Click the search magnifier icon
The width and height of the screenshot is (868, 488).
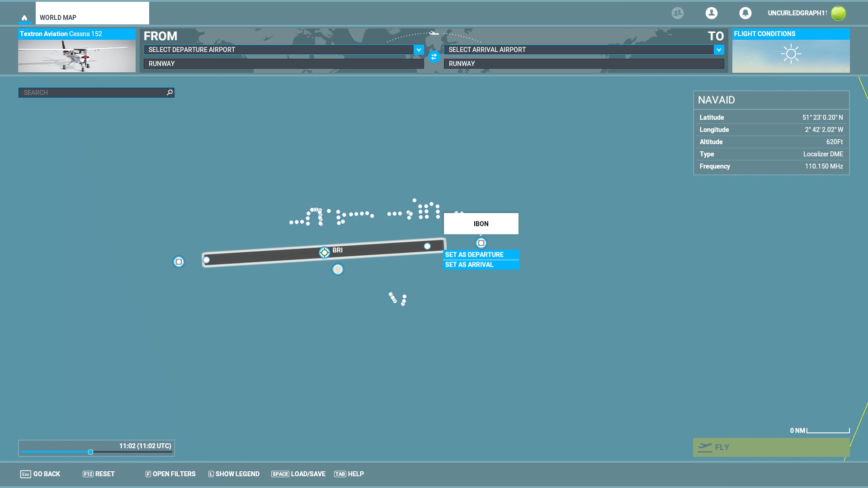[170, 93]
